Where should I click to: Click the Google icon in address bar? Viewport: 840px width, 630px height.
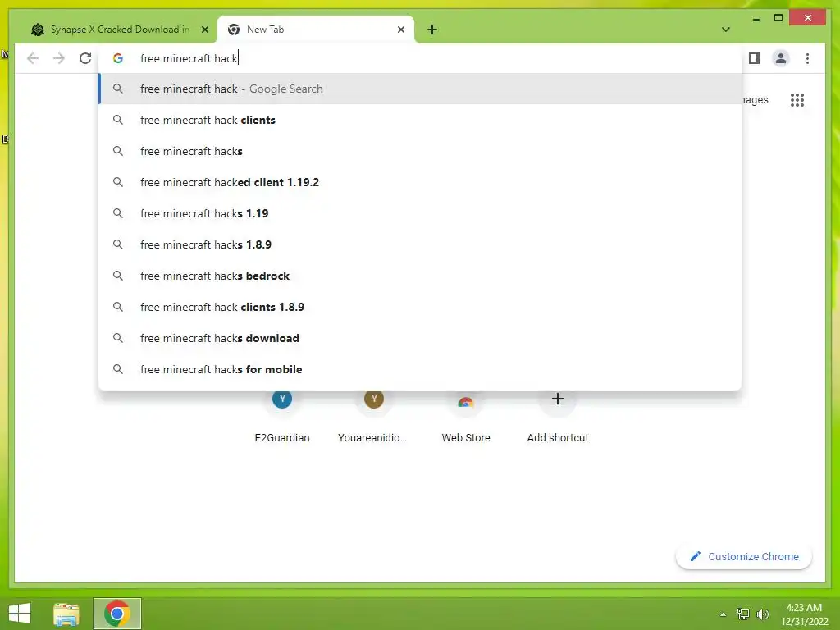click(118, 58)
